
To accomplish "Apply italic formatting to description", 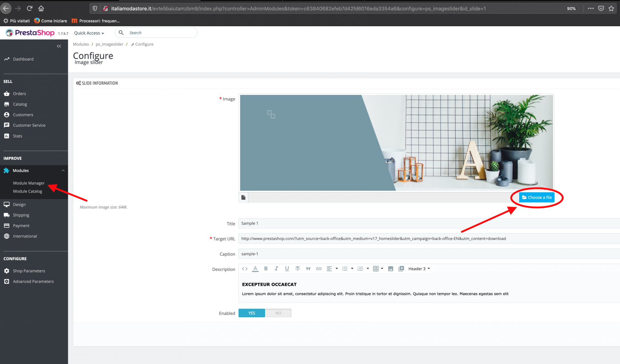I will point(276,268).
